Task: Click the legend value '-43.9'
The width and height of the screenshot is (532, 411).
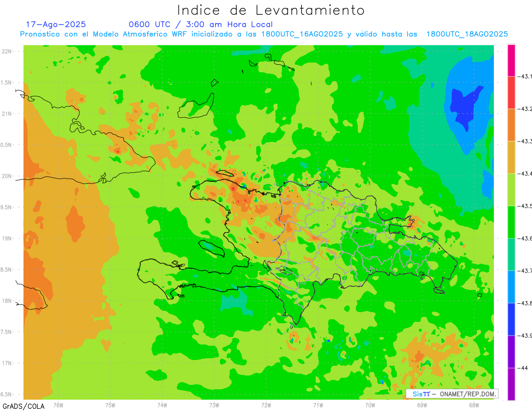Action: coord(524,336)
